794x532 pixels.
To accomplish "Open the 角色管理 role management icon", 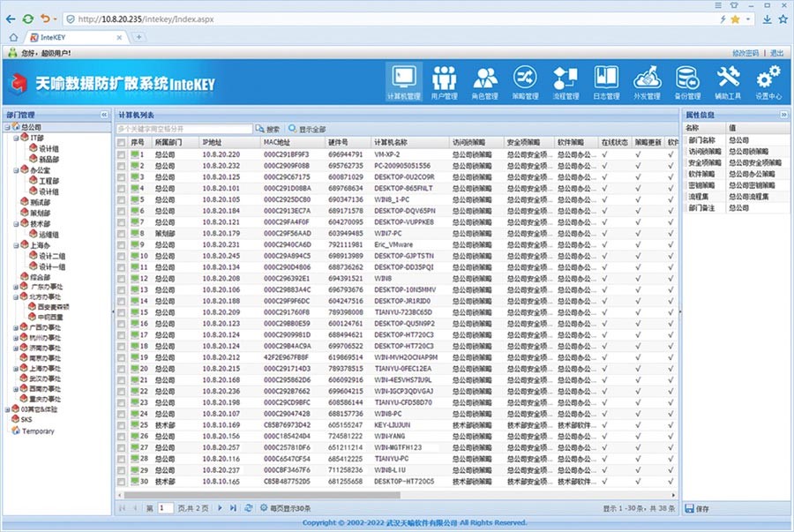I will (x=484, y=83).
